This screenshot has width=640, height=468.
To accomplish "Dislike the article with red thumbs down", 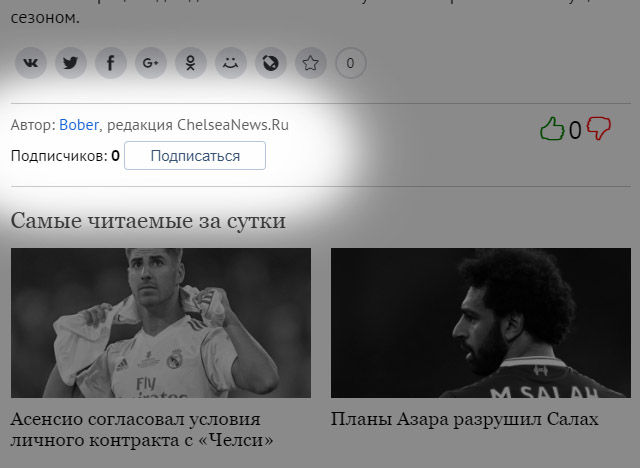I will pos(598,129).
